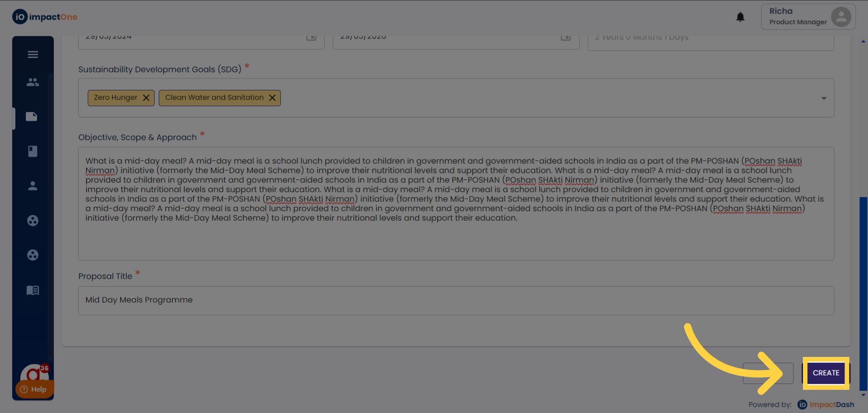Click the 'Sustainability Development Goals (SDG)' label
Screen dimensions: 868x413
pos(160,70)
